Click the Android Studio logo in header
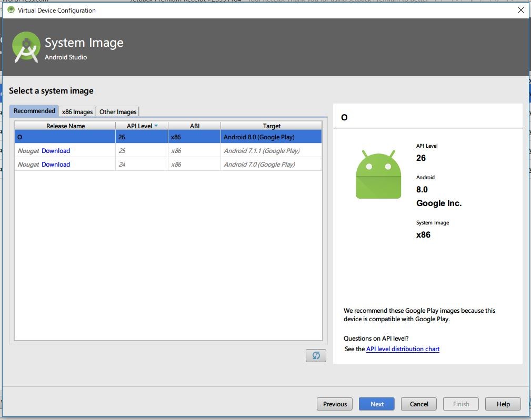The height and width of the screenshot is (420, 531). pos(26,47)
